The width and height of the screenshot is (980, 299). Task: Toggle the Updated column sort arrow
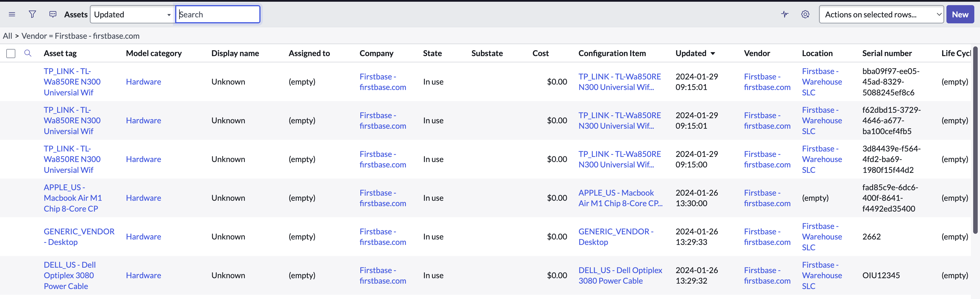713,54
